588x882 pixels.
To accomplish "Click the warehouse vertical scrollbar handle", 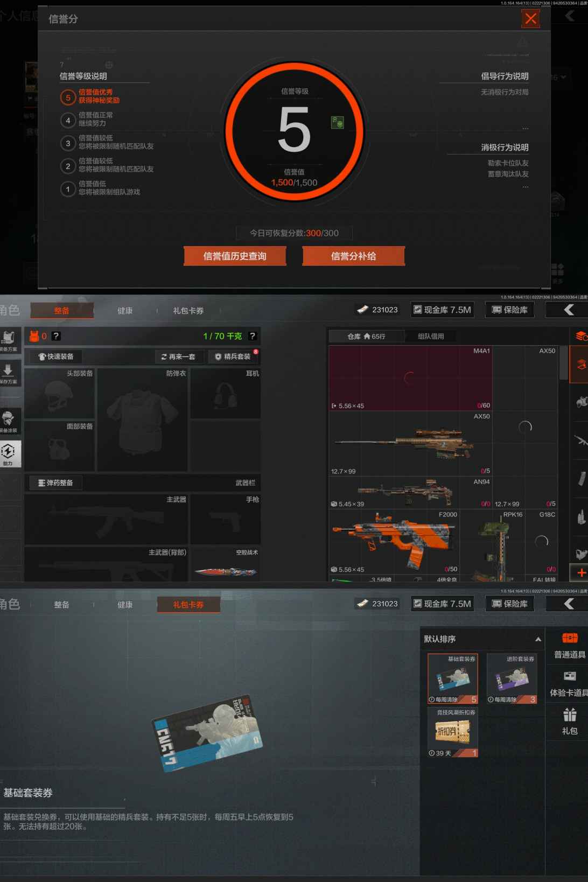I will tap(563, 363).
